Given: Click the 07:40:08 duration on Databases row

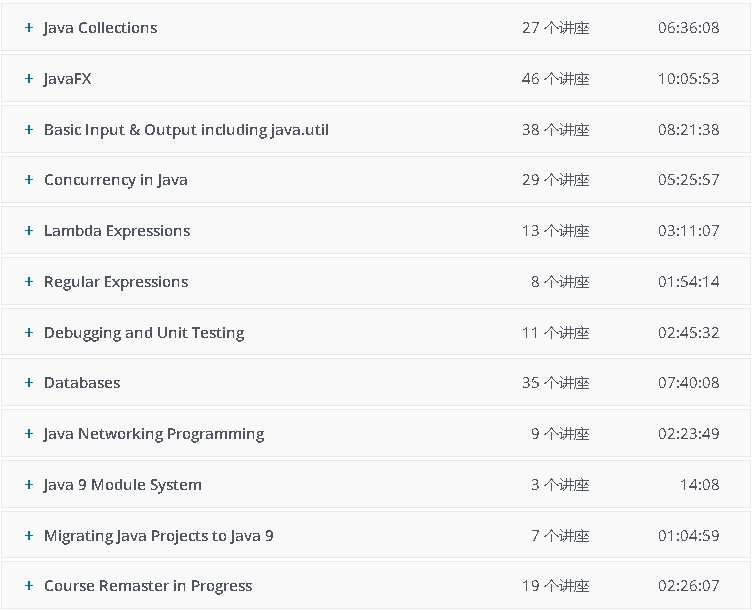Looking at the screenshot, I should [688, 383].
